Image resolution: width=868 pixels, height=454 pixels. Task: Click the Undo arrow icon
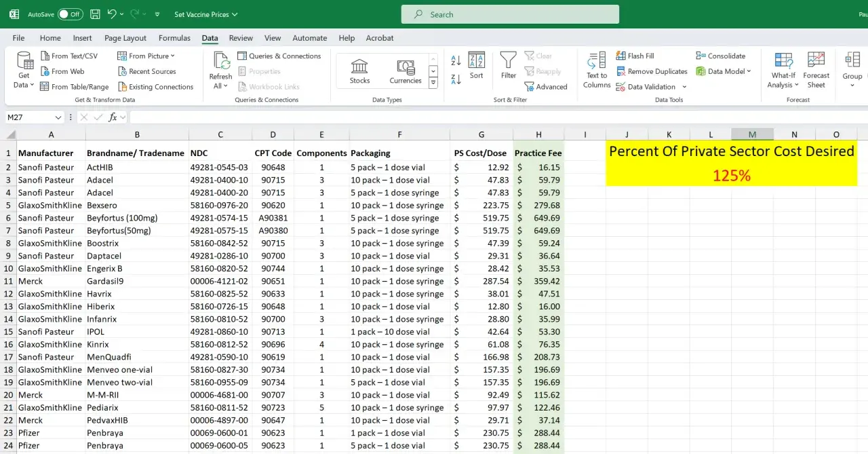tap(112, 14)
